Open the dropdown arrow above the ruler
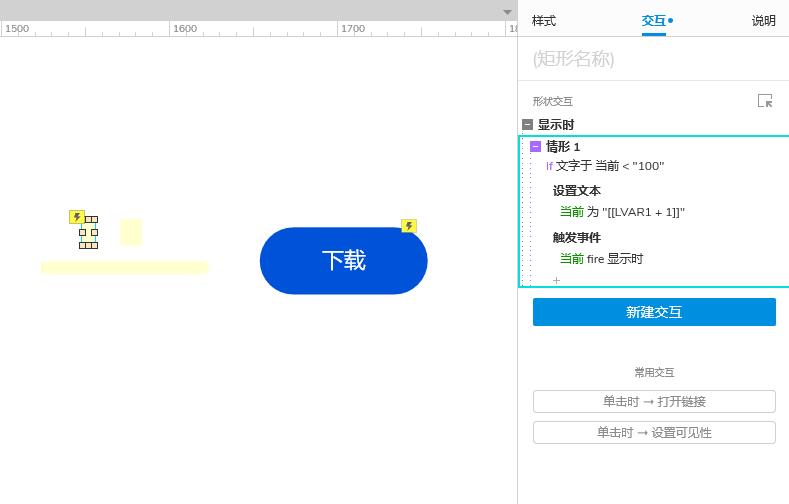Viewport: 789px width, 504px height. pos(507,12)
